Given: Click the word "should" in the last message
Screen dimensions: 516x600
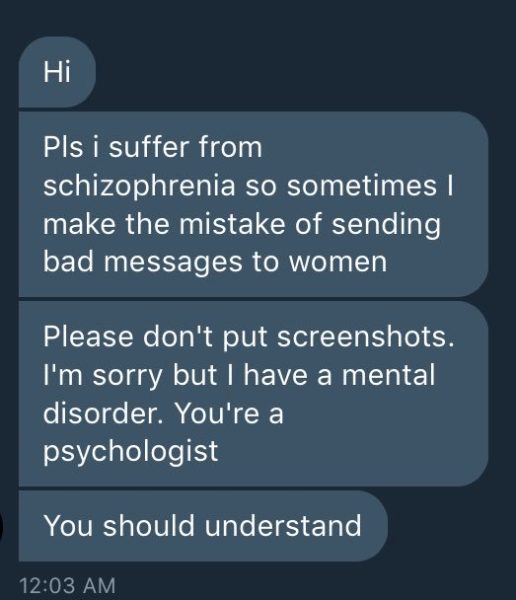Looking at the screenshot, I should coord(149,525).
